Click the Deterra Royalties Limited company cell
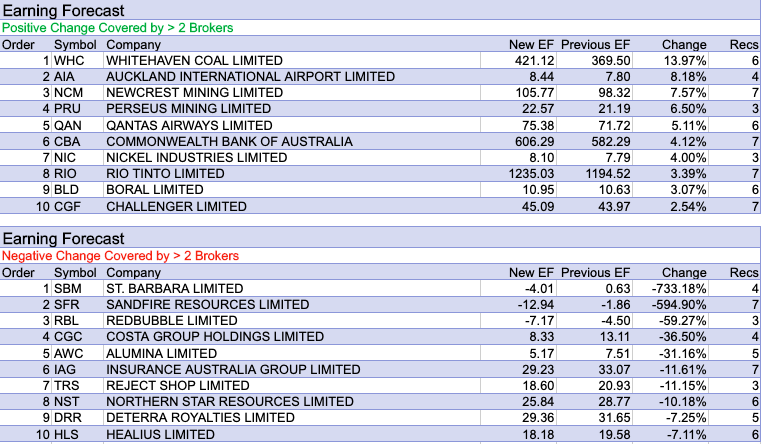The image size is (761, 444). tap(200, 418)
